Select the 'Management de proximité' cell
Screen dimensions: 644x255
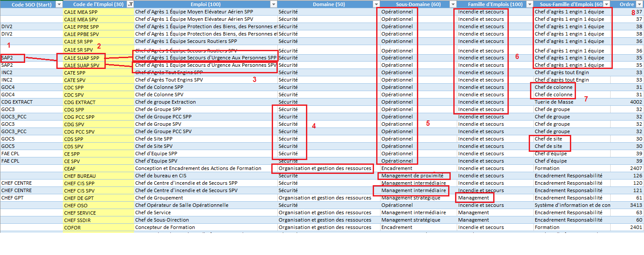point(412,176)
